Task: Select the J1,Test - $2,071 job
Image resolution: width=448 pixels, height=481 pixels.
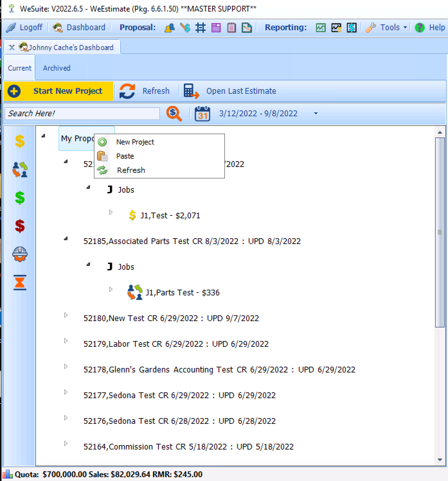Action: tap(170, 215)
